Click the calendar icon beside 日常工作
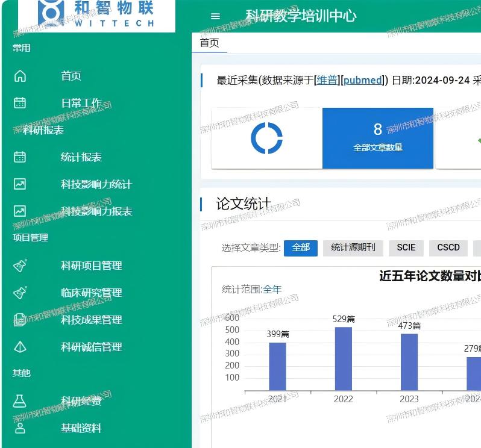481x448 pixels. [20, 103]
